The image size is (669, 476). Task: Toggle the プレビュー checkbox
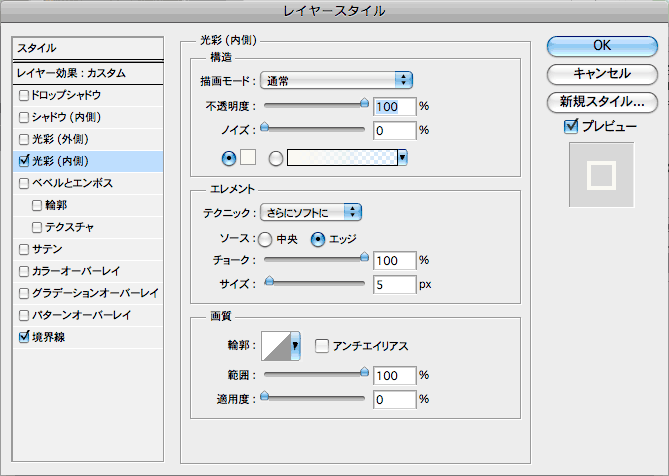[x=570, y=126]
